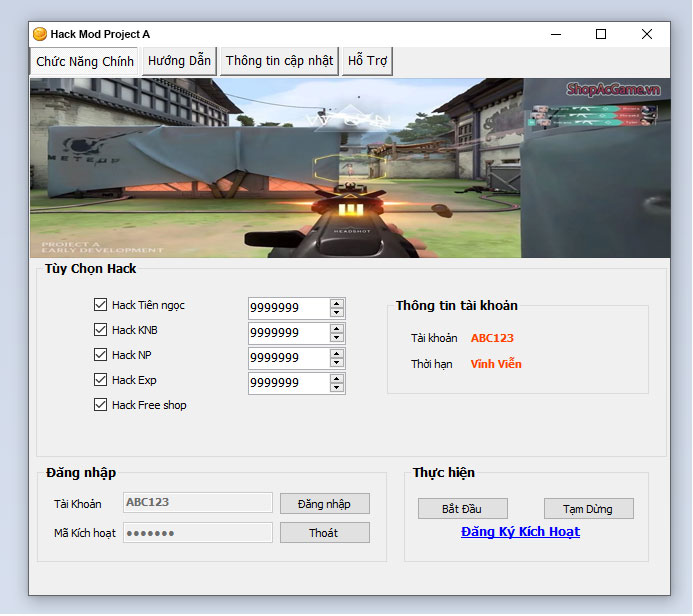Click the ABC123 account name text

[x=492, y=338]
